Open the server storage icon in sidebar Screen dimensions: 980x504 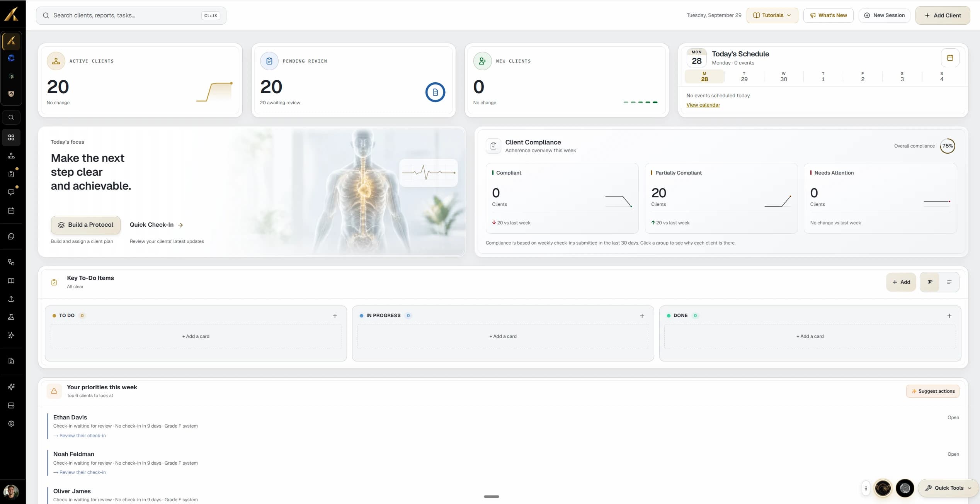click(x=11, y=406)
